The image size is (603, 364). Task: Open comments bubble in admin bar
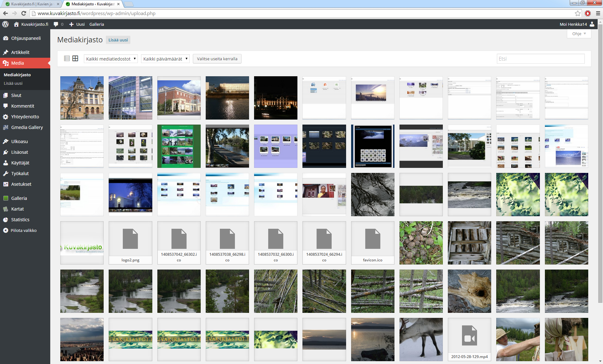tap(56, 24)
